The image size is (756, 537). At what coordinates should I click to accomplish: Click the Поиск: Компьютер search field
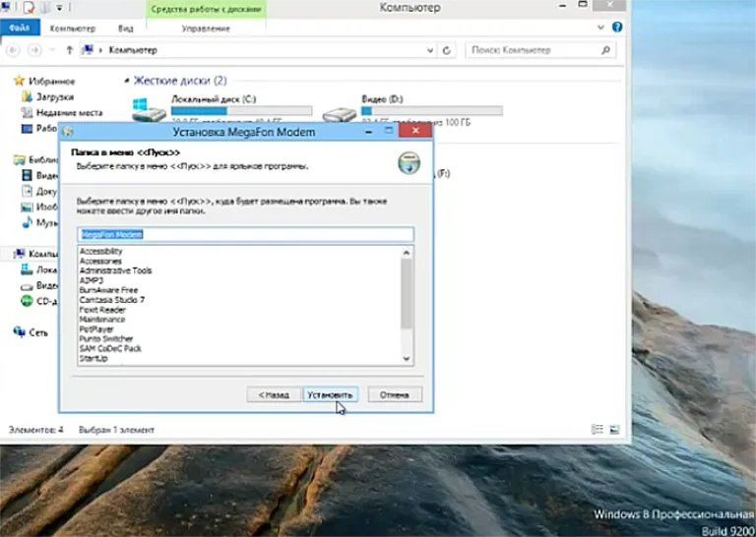540,50
